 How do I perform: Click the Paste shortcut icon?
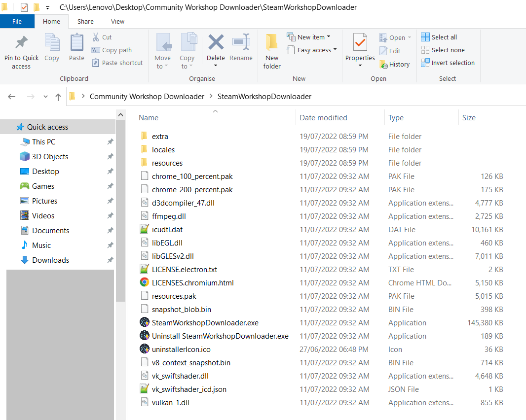(x=96, y=63)
